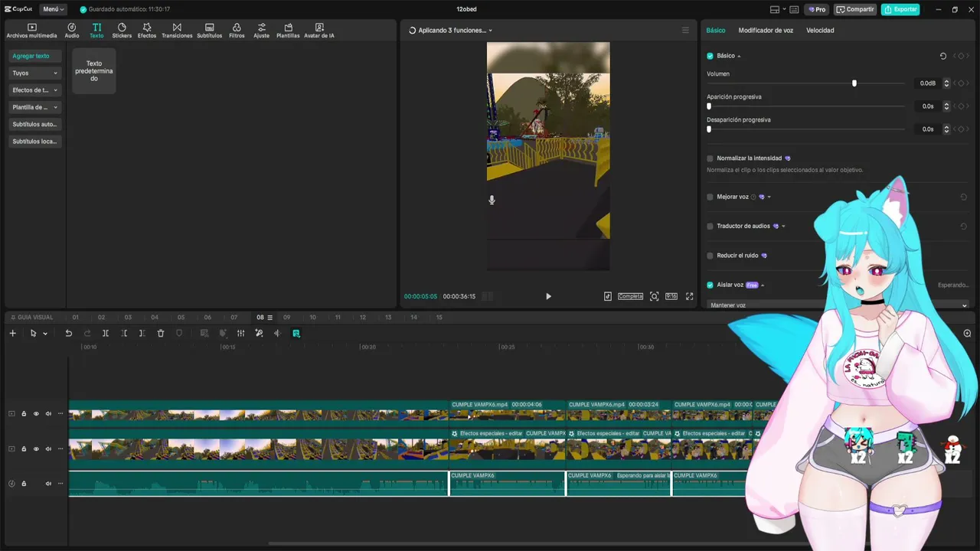Undo the last timeline action
The image size is (980, 551).
[68, 333]
